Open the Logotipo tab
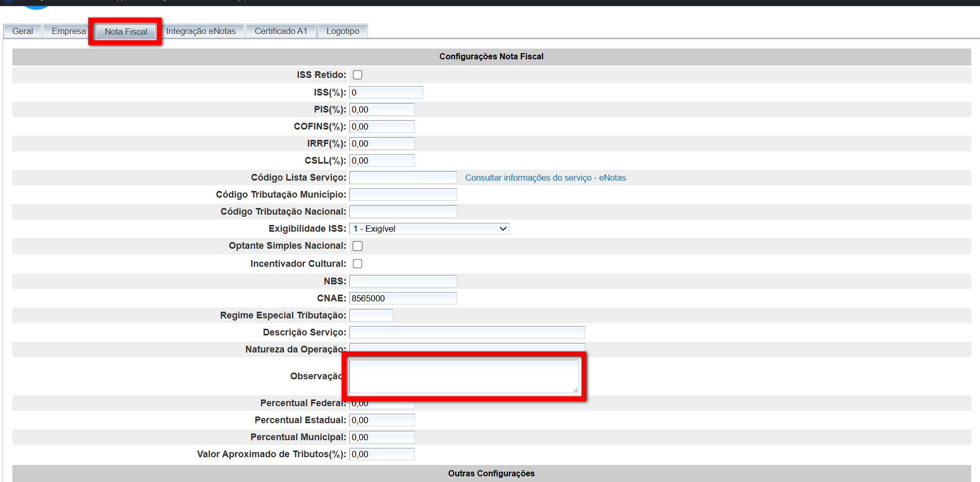Screen dimensions: 980x482 click(x=343, y=31)
